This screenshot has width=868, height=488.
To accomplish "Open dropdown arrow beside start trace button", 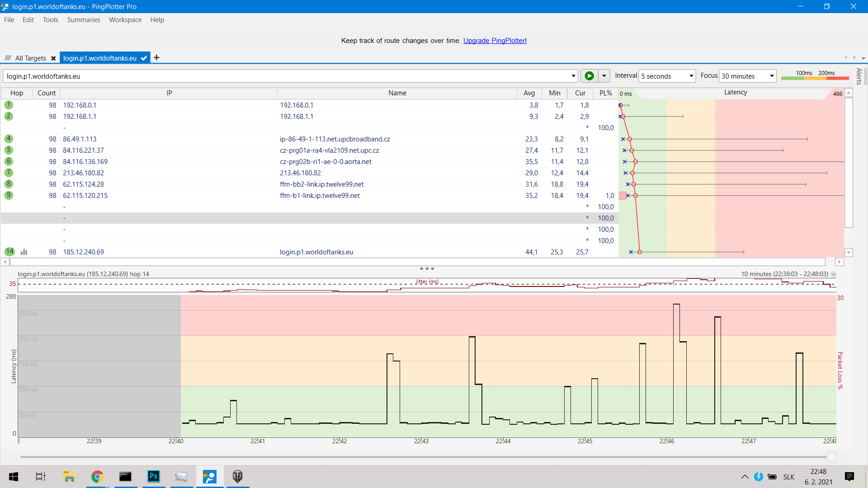I will coord(604,76).
